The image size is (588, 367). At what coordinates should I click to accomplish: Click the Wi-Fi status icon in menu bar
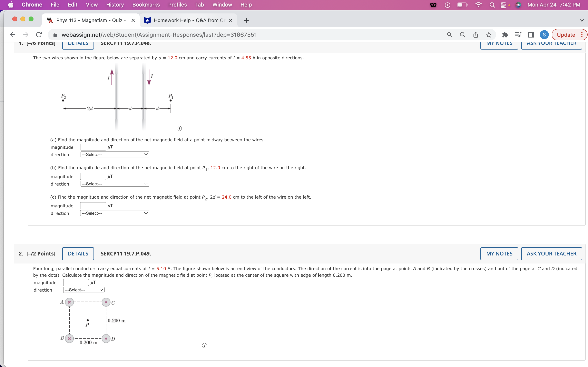478,5
